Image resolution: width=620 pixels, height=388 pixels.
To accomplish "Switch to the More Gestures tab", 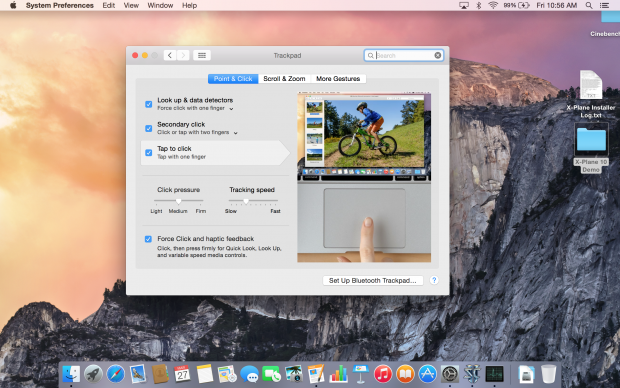I will (338, 79).
